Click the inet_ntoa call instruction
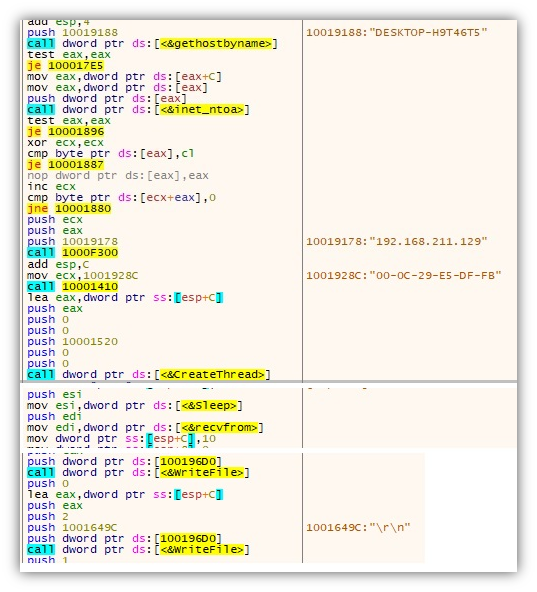 point(138,109)
